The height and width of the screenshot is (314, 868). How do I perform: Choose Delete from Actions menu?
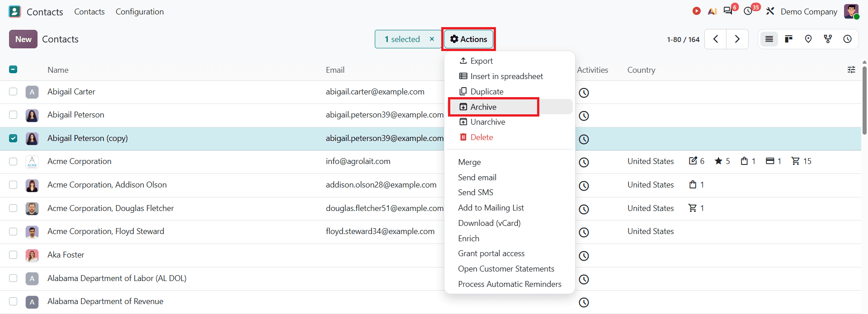509,137
